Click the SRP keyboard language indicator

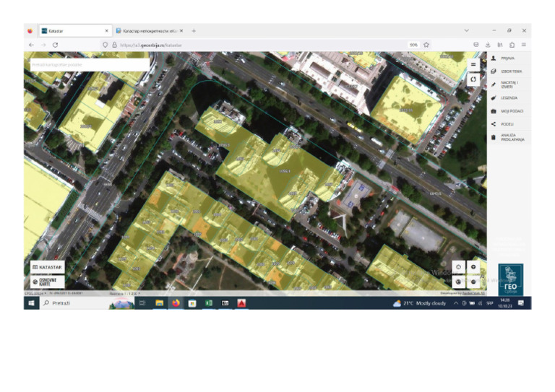tap(489, 303)
